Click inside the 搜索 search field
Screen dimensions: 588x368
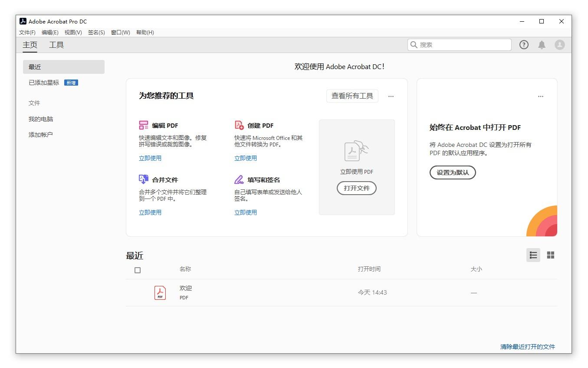click(459, 44)
